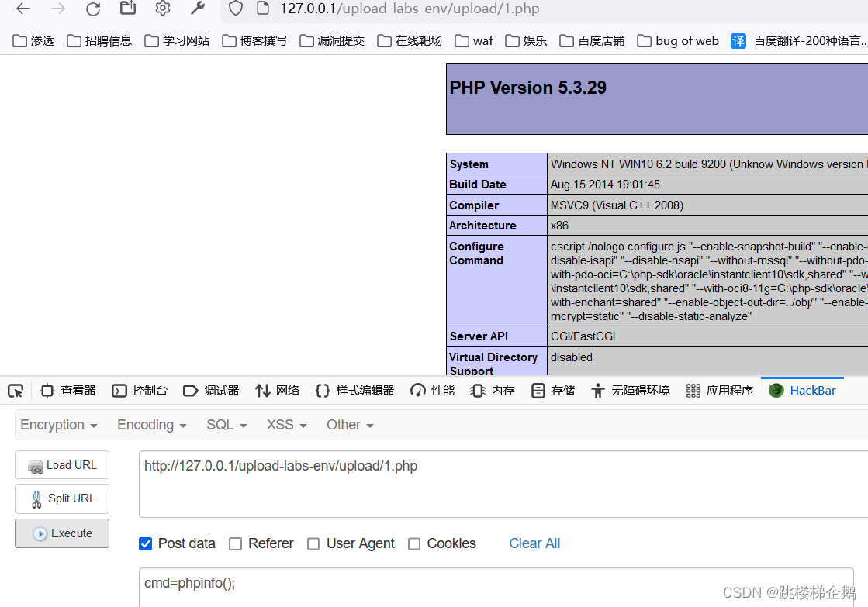This screenshot has height=607, width=868.
Task: Click the System row label
Action: tap(469, 164)
